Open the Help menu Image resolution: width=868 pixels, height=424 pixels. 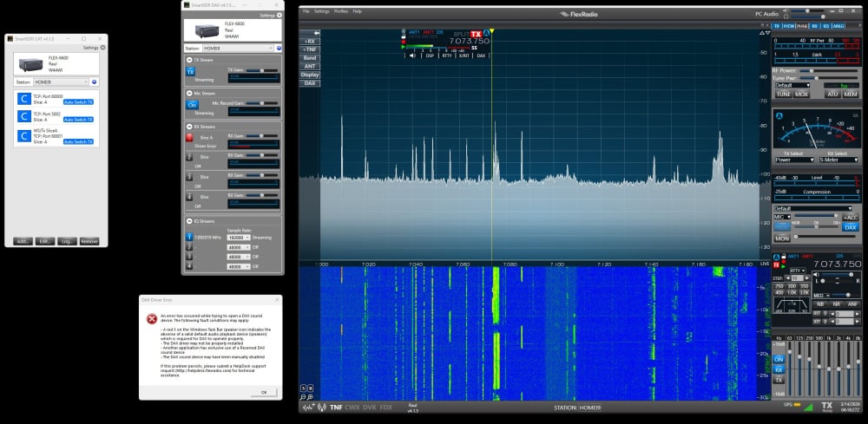357,11
